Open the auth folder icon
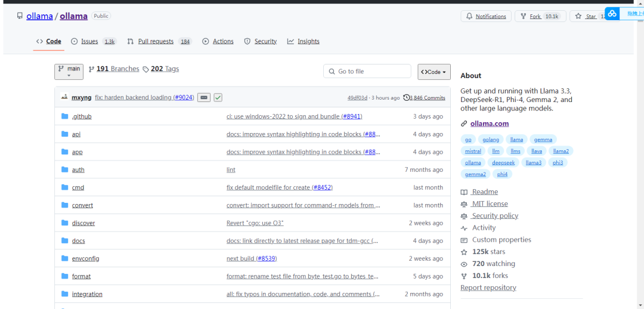644x309 pixels. pyautogui.click(x=64, y=169)
